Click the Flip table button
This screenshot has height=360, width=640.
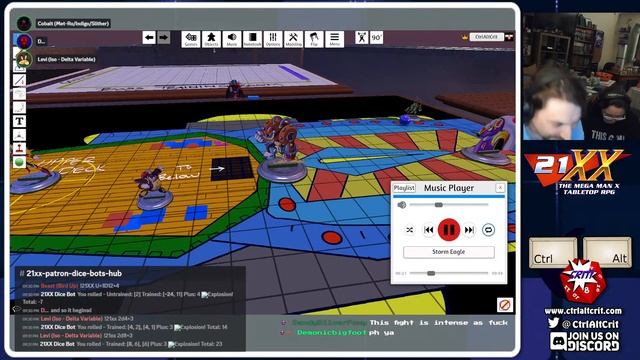click(x=314, y=39)
